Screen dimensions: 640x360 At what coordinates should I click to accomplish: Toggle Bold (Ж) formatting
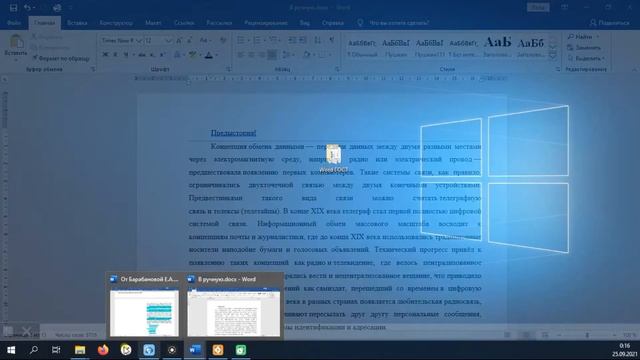(x=105, y=55)
